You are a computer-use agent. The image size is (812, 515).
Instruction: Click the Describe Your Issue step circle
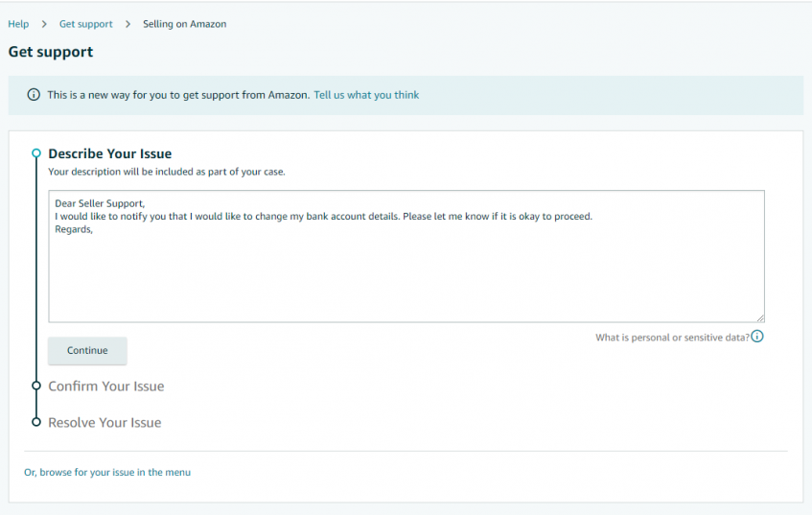(36, 153)
